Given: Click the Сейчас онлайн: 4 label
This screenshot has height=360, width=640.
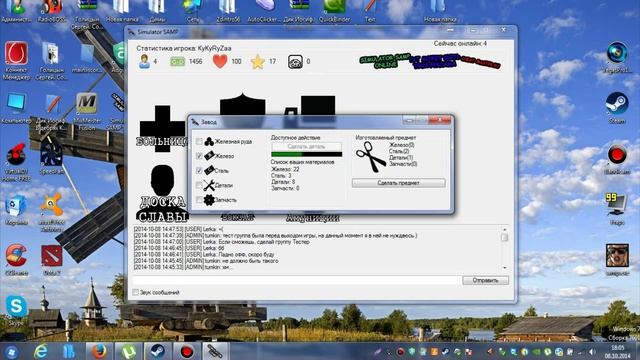Looking at the screenshot, I should pyautogui.click(x=460, y=43).
